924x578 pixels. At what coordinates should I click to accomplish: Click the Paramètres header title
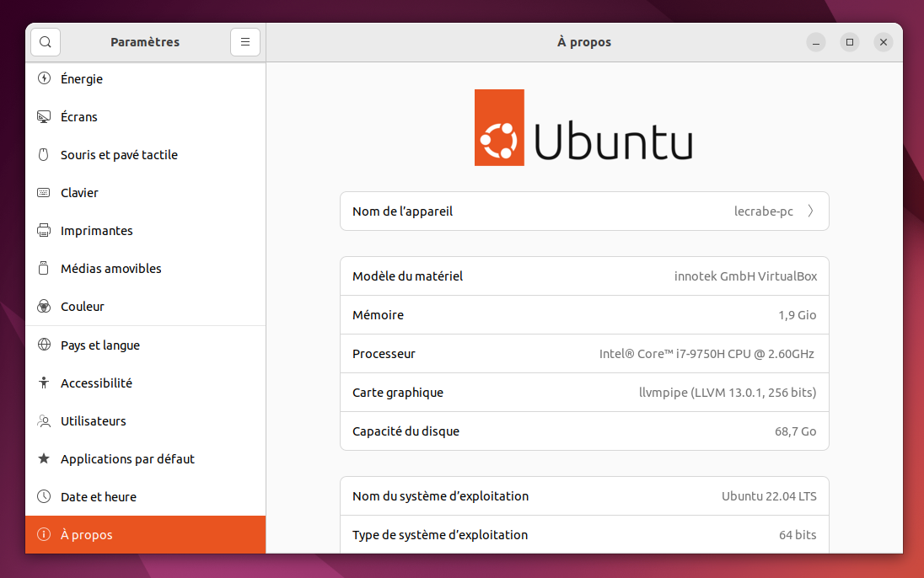coord(145,42)
